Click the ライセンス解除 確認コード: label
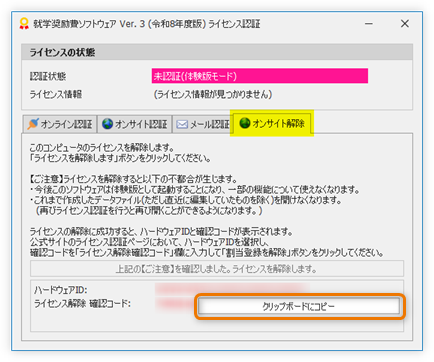 tap(82, 304)
